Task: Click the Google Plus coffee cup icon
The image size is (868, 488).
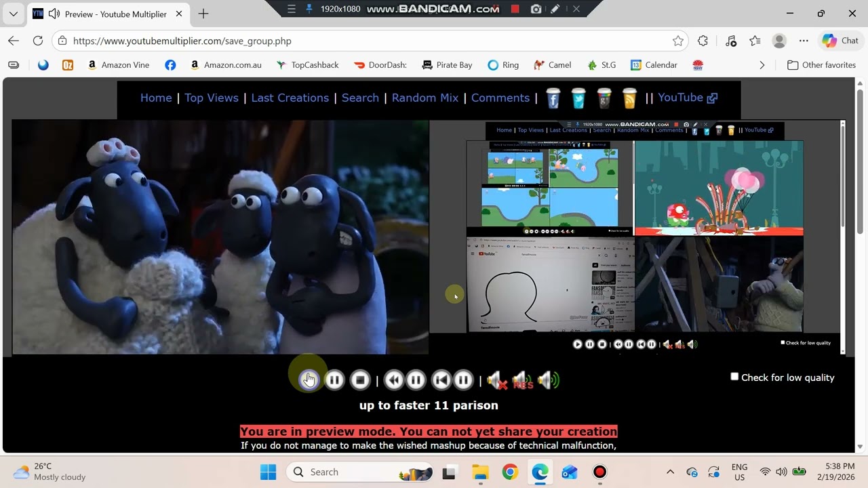Action: coord(604,98)
